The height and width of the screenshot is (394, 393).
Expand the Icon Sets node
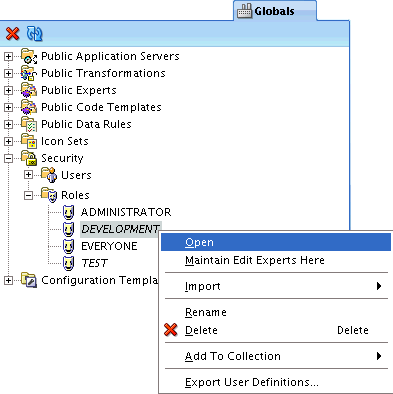point(8,141)
